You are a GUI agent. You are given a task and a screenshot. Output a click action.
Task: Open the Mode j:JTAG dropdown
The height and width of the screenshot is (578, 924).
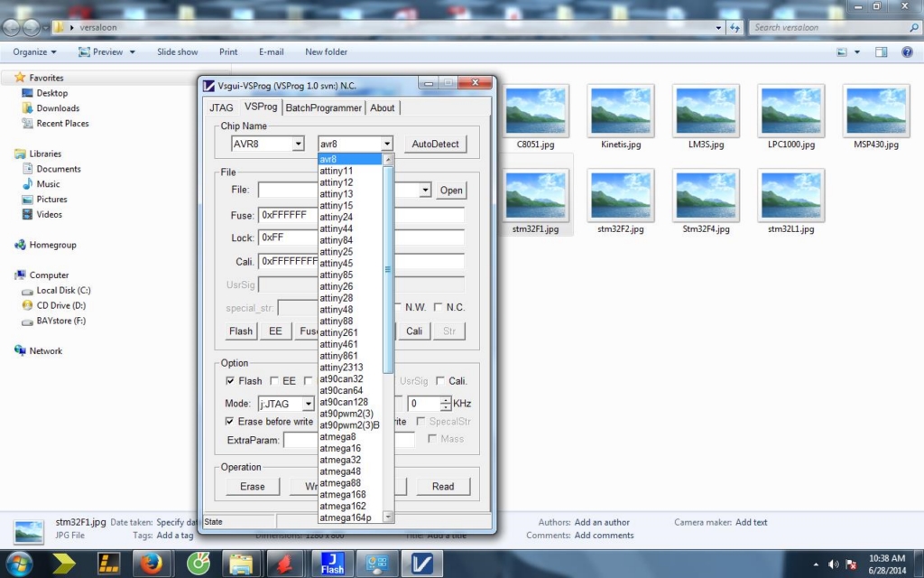pyautogui.click(x=308, y=404)
